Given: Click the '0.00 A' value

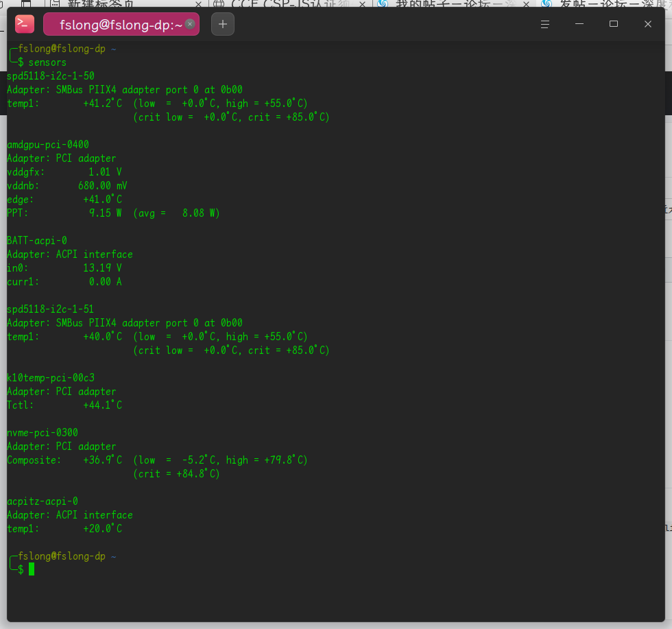Looking at the screenshot, I should pyautogui.click(x=106, y=282).
